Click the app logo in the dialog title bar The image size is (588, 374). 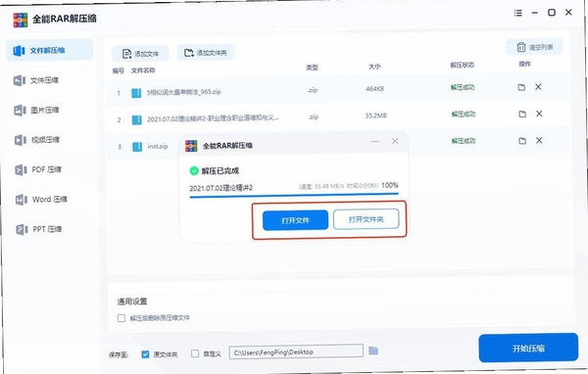191,146
